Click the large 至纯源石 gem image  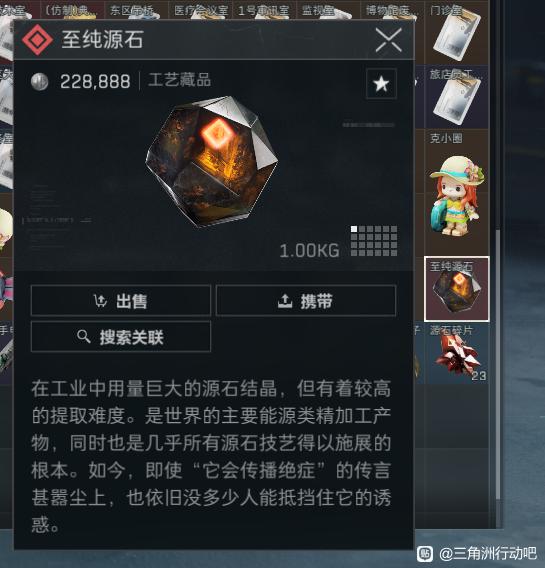click(211, 162)
